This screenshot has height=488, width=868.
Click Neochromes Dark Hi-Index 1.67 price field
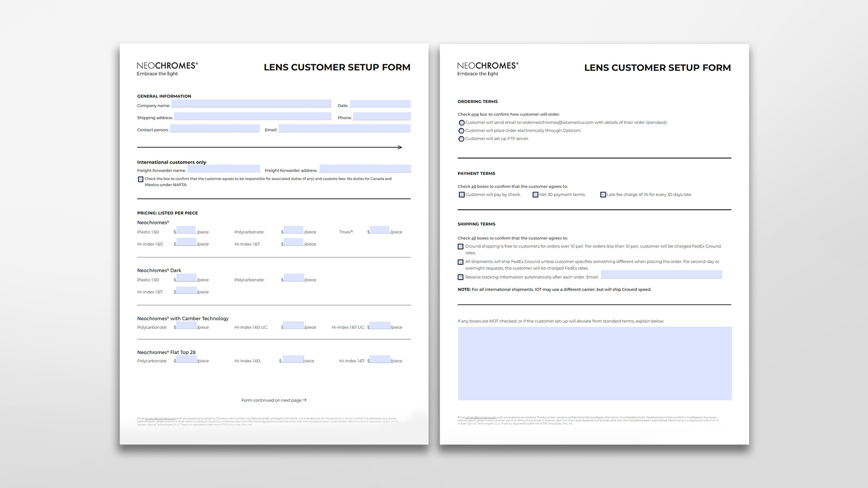(186, 290)
